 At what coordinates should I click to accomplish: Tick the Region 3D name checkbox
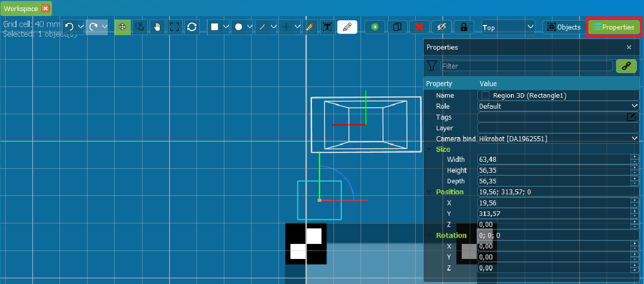click(x=485, y=95)
